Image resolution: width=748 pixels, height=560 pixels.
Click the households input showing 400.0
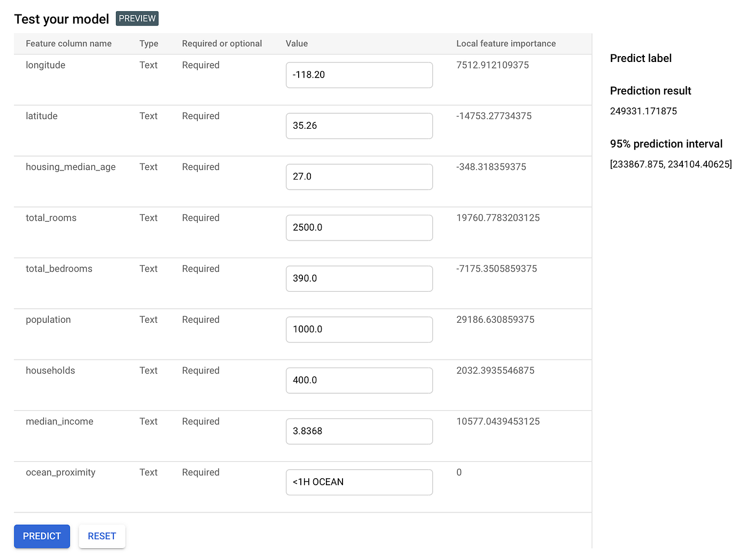tap(359, 380)
